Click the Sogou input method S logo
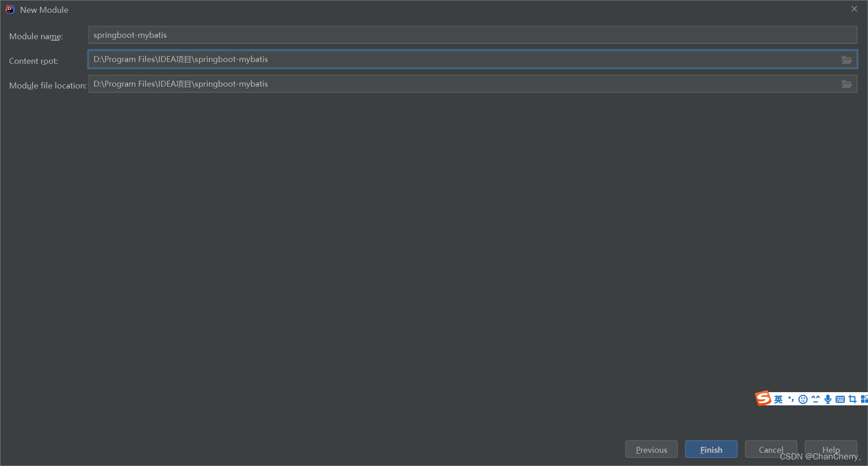This screenshot has width=868, height=466. click(763, 399)
